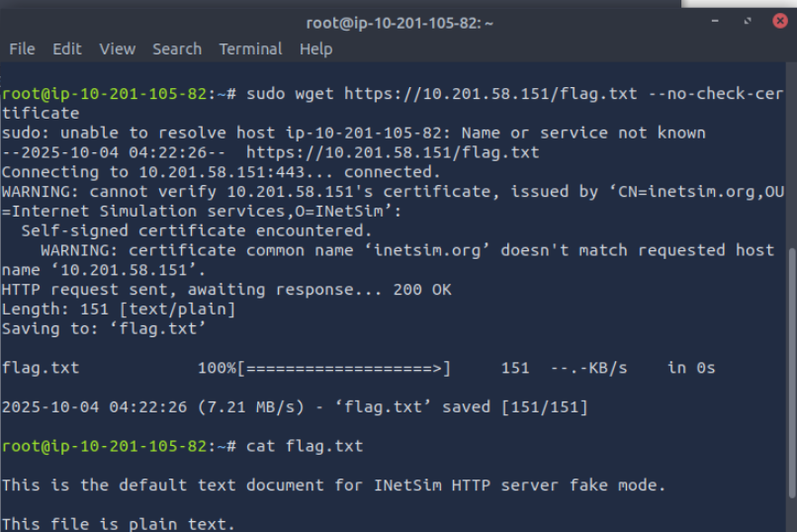Open the Help menu
797x532 pixels.
click(316, 48)
